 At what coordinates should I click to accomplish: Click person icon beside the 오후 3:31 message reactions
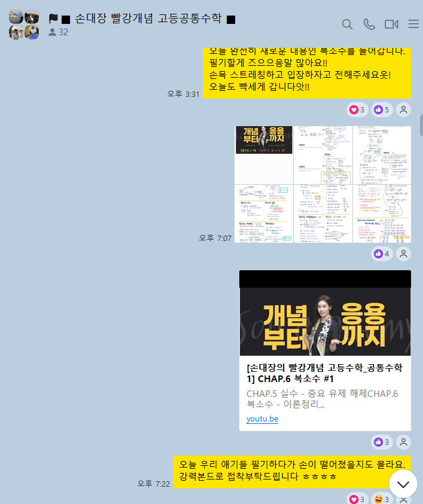pyautogui.click(x=404, y=110)
